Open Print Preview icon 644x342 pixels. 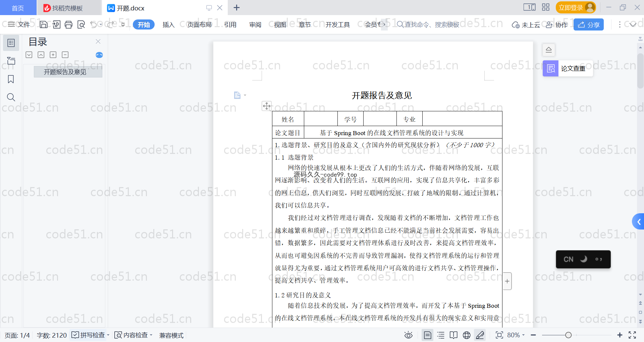coord(81,24)
